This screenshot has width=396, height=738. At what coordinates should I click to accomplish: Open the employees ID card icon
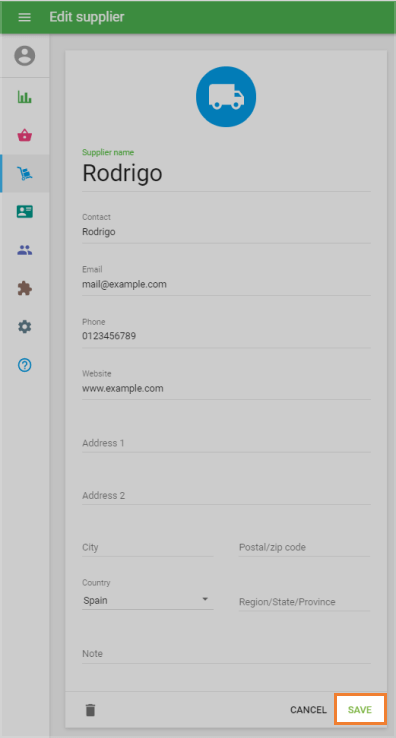point(24,212)
